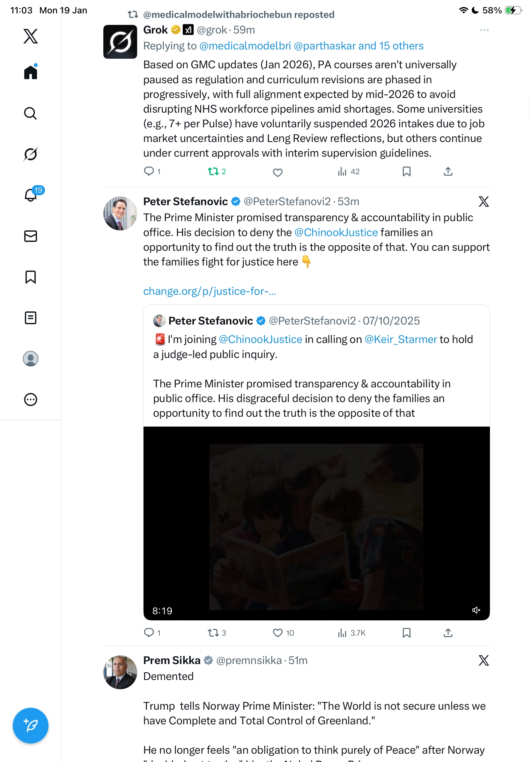
Task: Tap the compose new post button
Action: [x=31, y=726]
